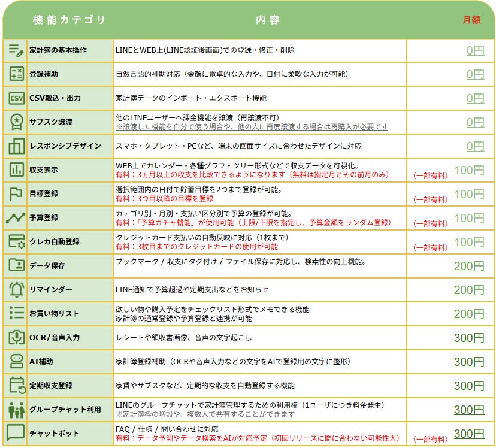
Task: Click the calculator icon beside 登録補助
Action: click(16, 74)
